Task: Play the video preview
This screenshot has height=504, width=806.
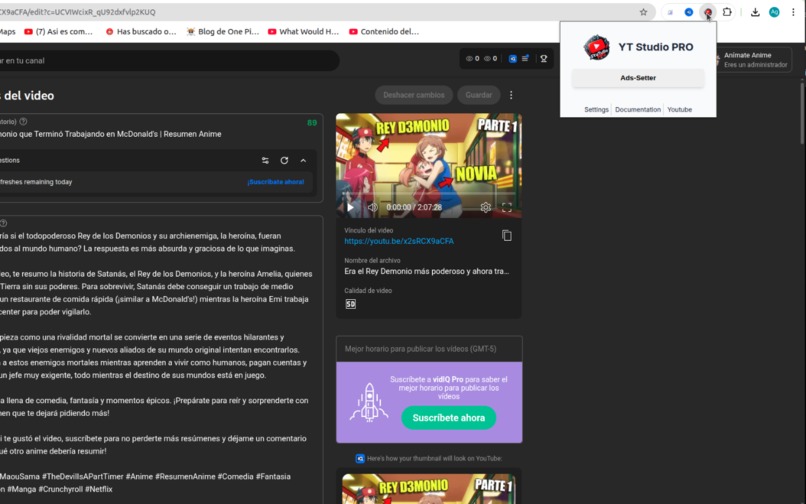Action: [351, 207]
